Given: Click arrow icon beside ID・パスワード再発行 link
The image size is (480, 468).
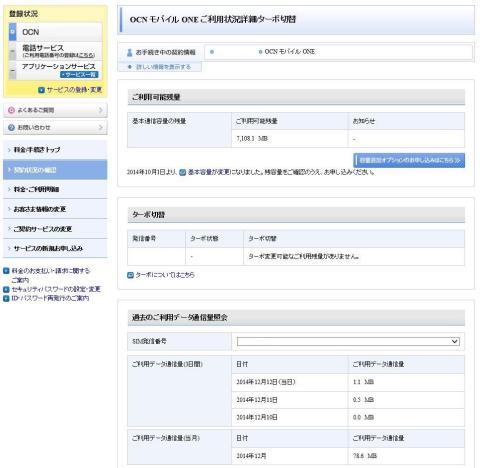Looking at the screenshot, I should [x=6, y=298].
